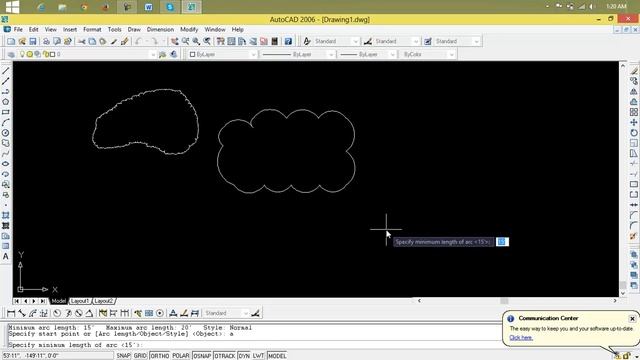The height and width of the screenshot is (360, 640).
Task: Click the Plot print icon
Action: click(x=46, y=41)
